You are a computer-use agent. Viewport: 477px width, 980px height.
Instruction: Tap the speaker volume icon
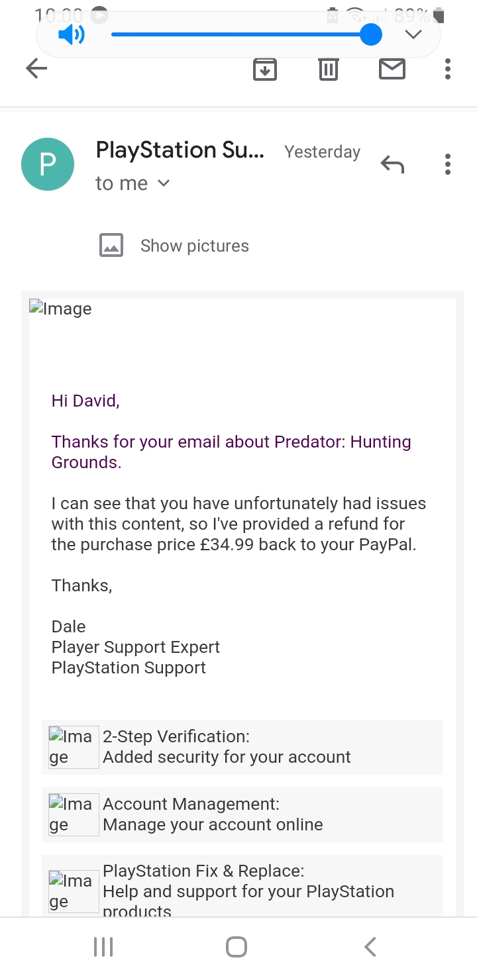72,34
